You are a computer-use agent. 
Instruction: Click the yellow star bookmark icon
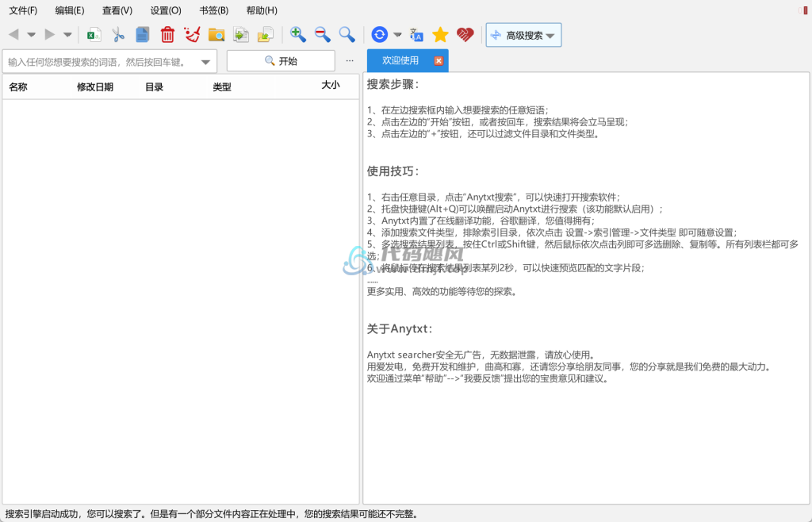coord(440,35)
